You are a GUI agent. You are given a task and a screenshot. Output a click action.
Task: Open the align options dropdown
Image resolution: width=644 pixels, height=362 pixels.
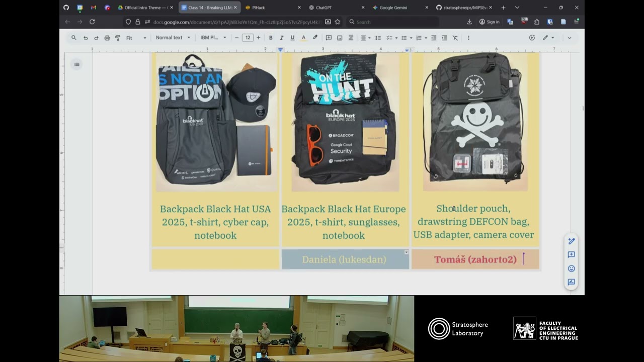pyautogui.click(x=365, y=38)
